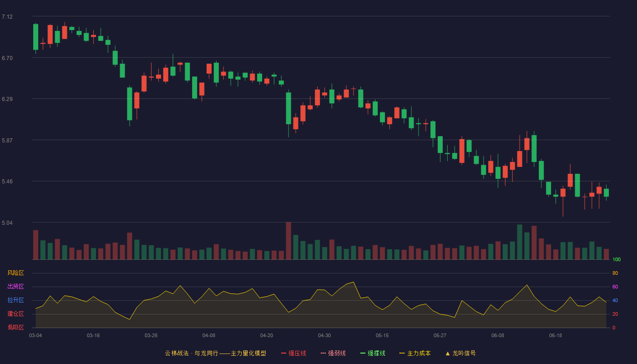637x364 pixels.
Task: Click the 7.12 price axis label
Action: 7,17
